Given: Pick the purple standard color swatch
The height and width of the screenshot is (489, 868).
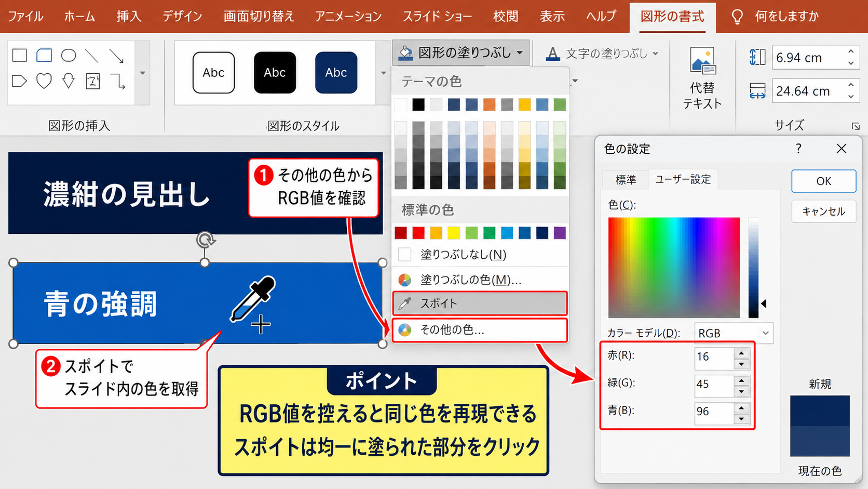Looking at the screenshot, I should tap(560, 232).
